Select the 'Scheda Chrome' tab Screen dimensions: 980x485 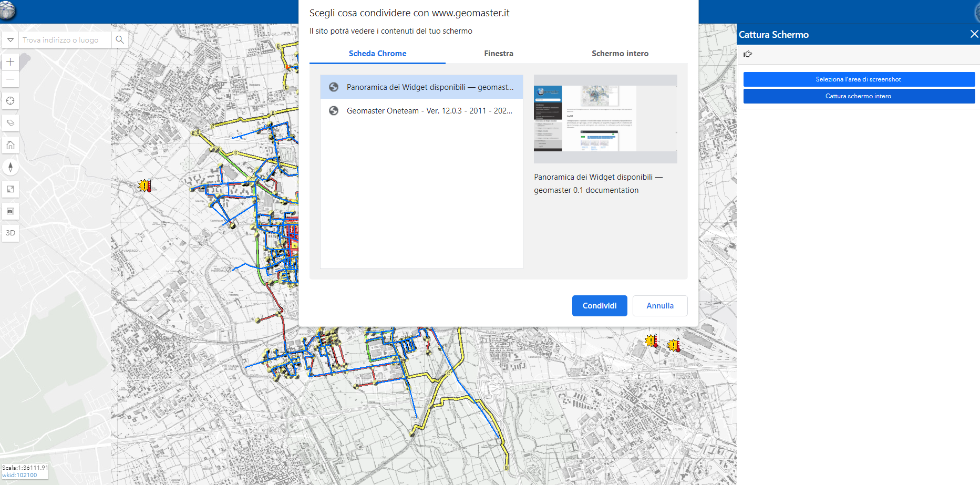click(x=377, y=54)
